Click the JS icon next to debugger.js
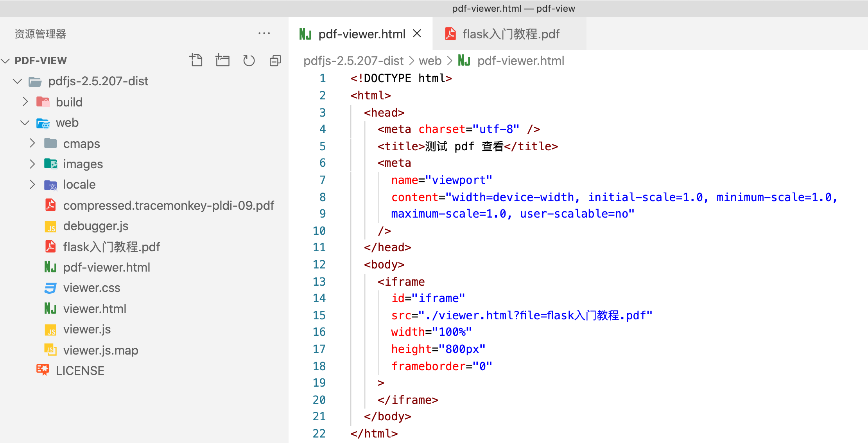 50,227
